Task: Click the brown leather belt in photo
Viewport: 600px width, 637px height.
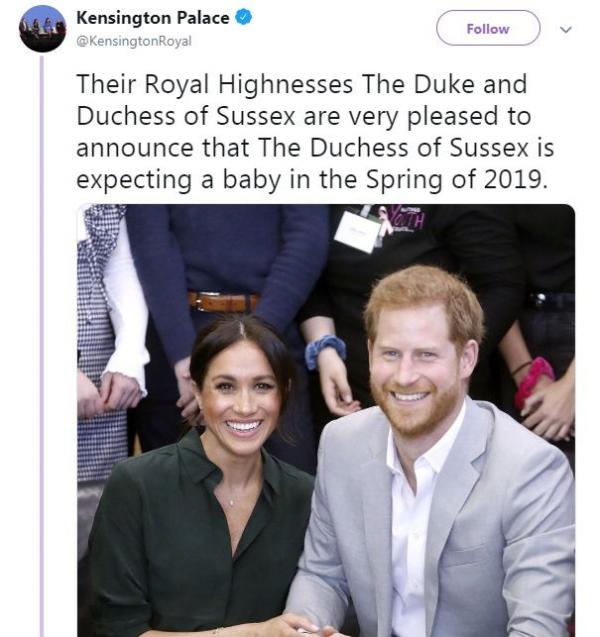Action: (x=224, y=301)
